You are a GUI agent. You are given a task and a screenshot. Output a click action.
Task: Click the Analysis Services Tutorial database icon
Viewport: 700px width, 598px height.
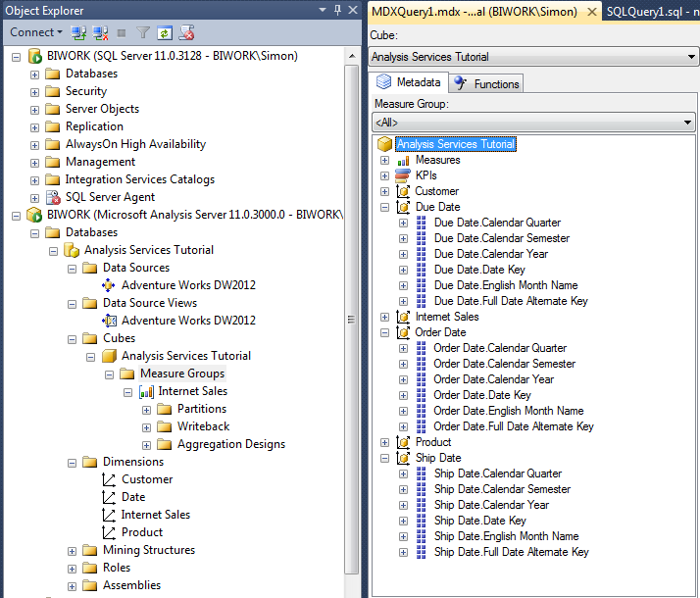tap(72, 250)
